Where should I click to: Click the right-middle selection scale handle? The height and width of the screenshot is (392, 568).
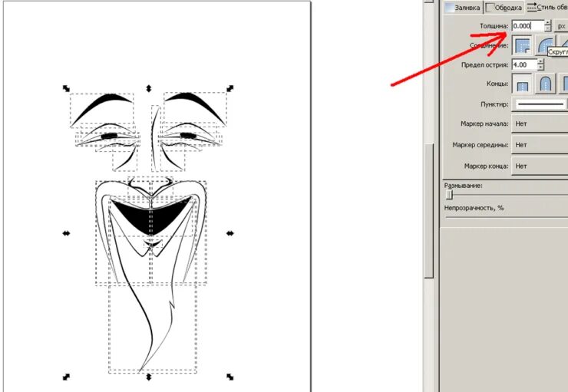click(230, 233)
